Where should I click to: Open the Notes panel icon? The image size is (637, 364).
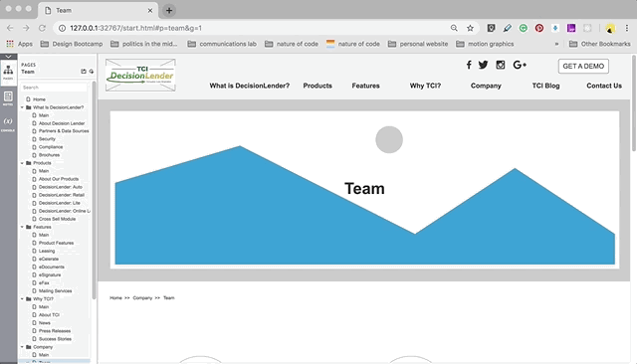click(8, 98)
